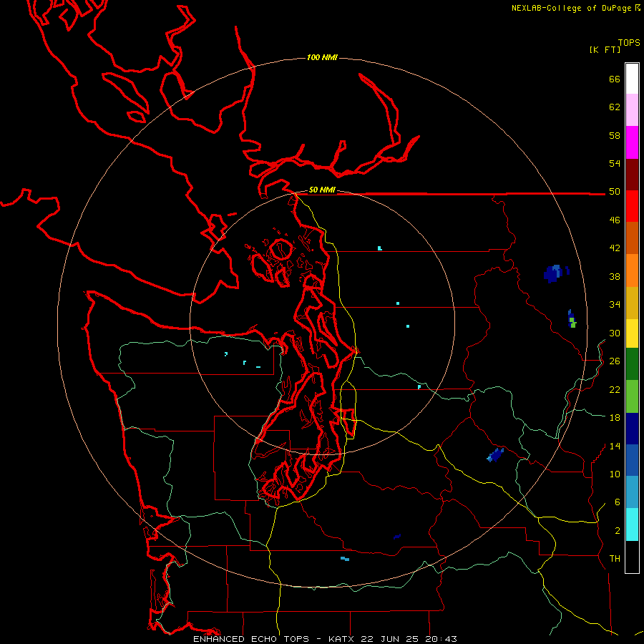Click the legend value 26
Image resolution: width=644 pixels, height=644 pixels.
pos(615,361)
